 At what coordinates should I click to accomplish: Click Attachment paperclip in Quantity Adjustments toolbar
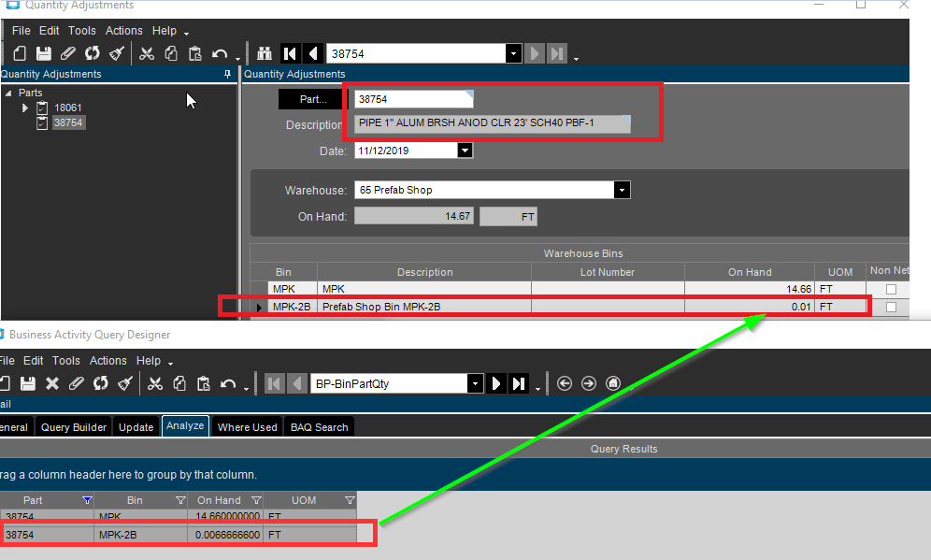coord(67,53)
